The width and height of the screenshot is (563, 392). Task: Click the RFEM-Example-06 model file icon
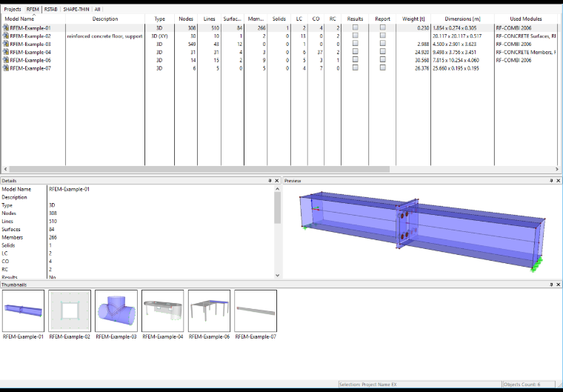click(6, 60)
